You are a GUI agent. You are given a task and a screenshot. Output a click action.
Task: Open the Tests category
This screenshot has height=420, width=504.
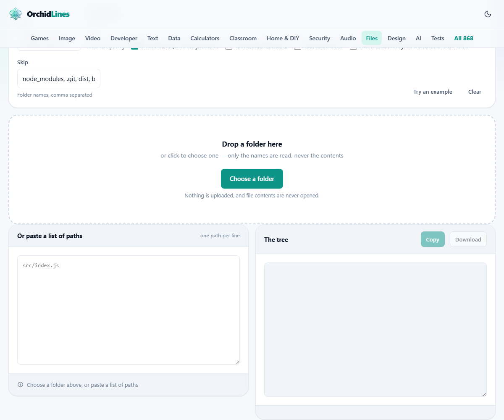tap(438, 38)
